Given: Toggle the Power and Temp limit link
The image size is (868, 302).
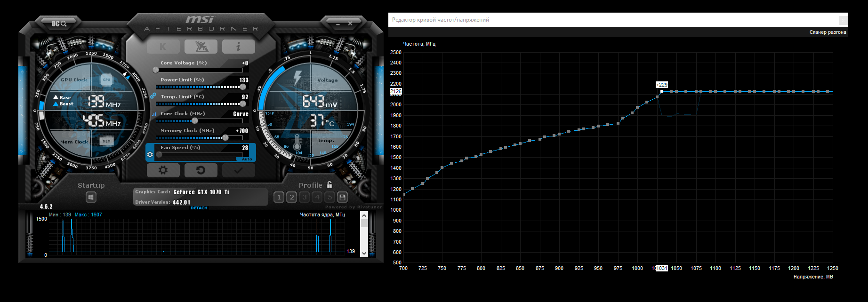Looking at the screenshot, I should coord(153,95).
